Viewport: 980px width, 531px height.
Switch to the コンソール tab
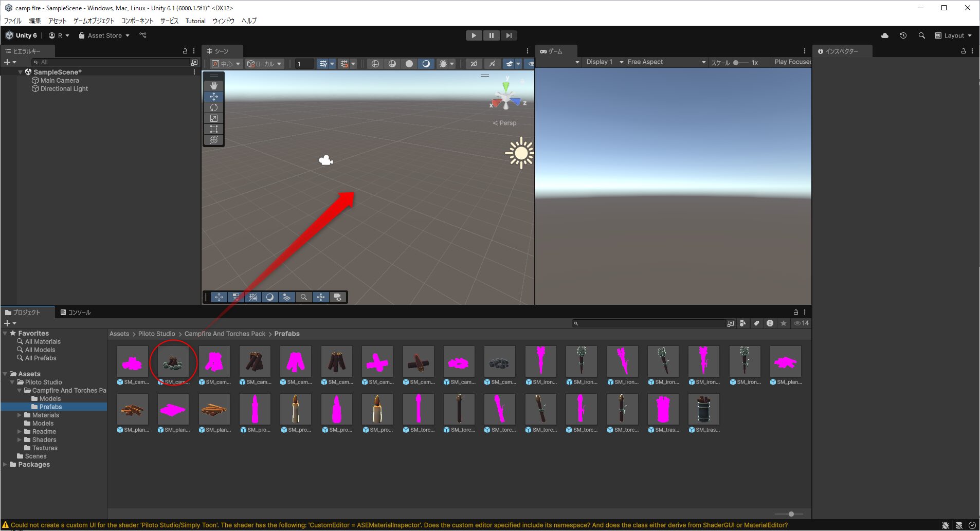pyautogui.click(x=76, y=313)
